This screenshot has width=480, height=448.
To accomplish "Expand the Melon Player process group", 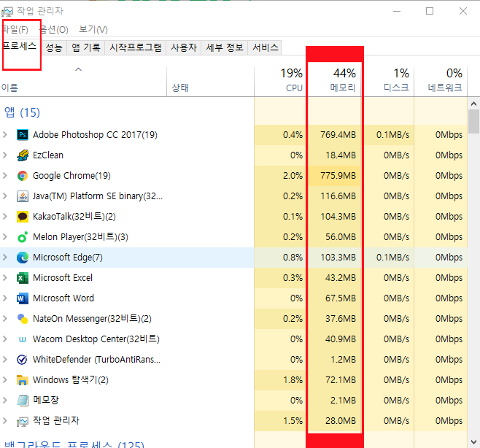I will point(5,237).
